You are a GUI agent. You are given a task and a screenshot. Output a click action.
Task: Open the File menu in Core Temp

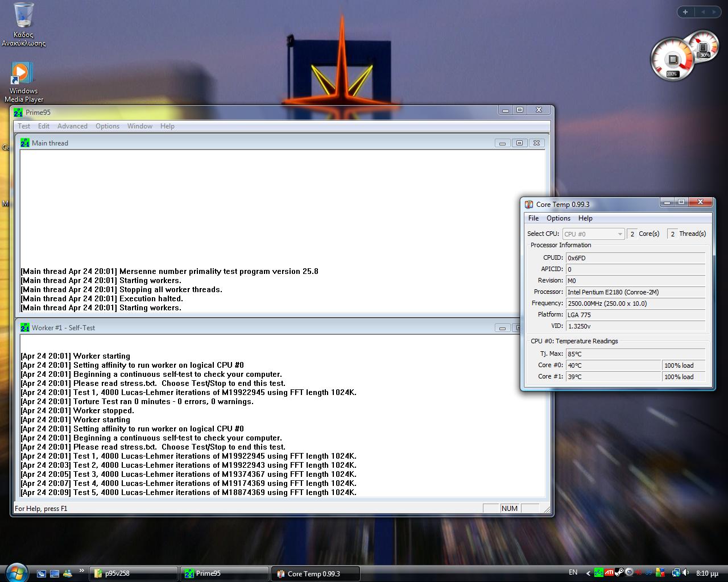tap(533, 218)
